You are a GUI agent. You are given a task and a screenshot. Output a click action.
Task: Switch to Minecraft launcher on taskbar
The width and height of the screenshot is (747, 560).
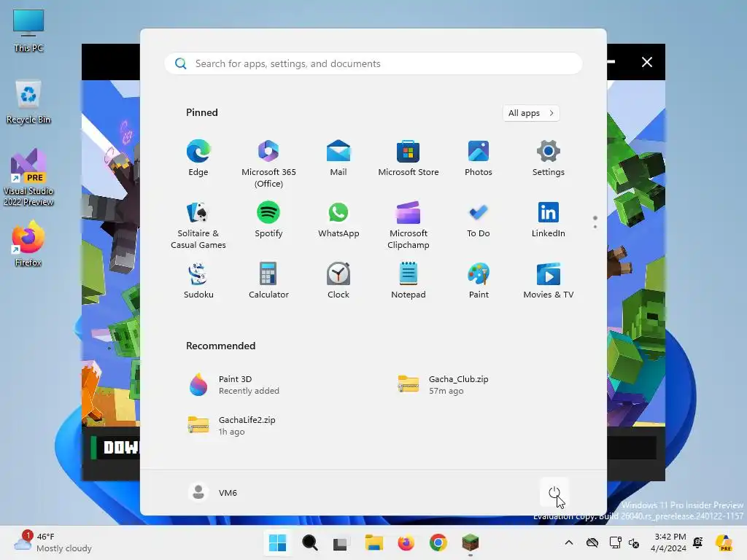point(471,542)
